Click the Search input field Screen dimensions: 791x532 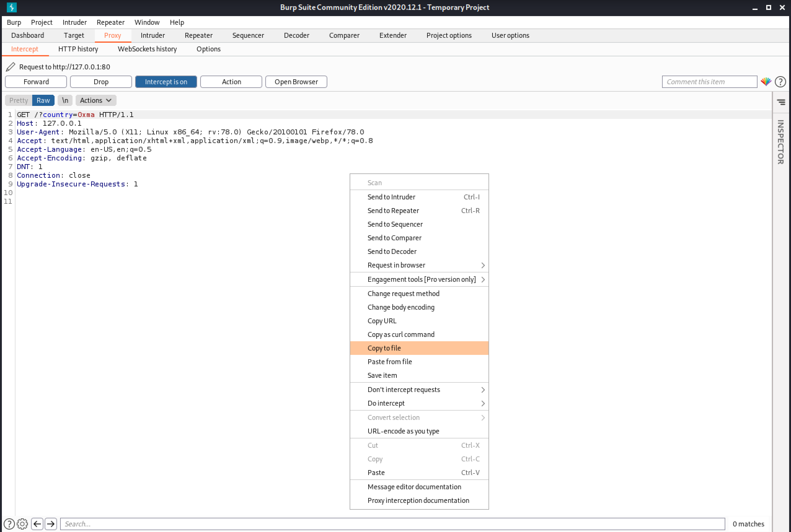(x=392, y=524)
